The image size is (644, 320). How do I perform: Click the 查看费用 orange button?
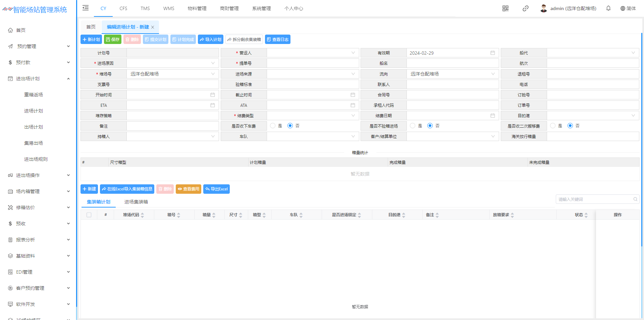188,189
